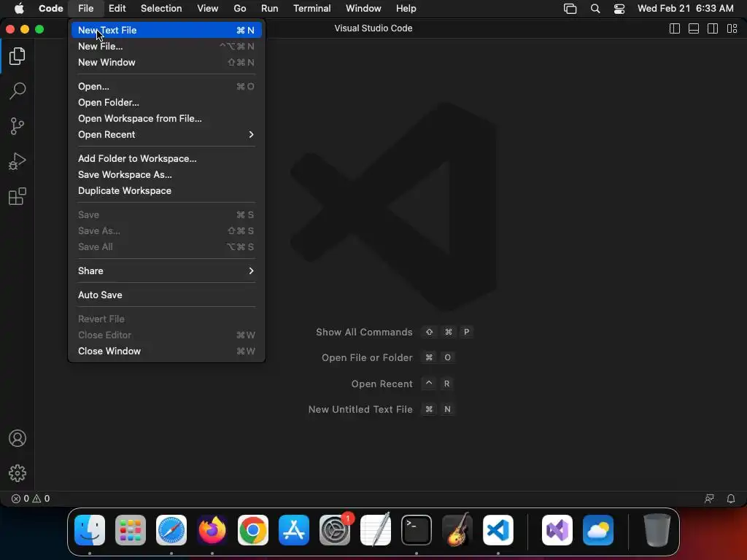Launch Safari from the dock
Image resolution: width=747 pixels, height=560 pixels.
coord(171,530)
